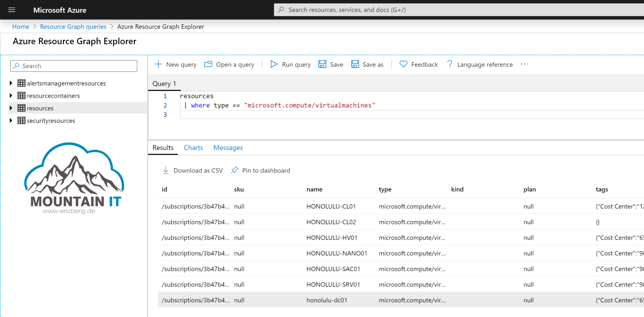This screenshot has height=317, width=644.
Task: Click the Save label in the toolbar
Action: 336,64
